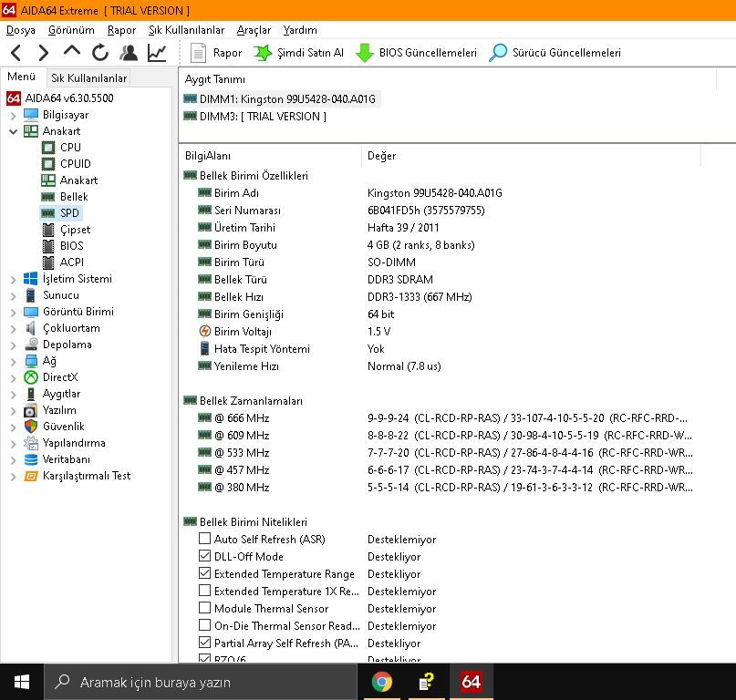The width and height of the screenshot is (736, 700).
Task: Click the Yapılandırma config icon
Action: pos(31,443)
